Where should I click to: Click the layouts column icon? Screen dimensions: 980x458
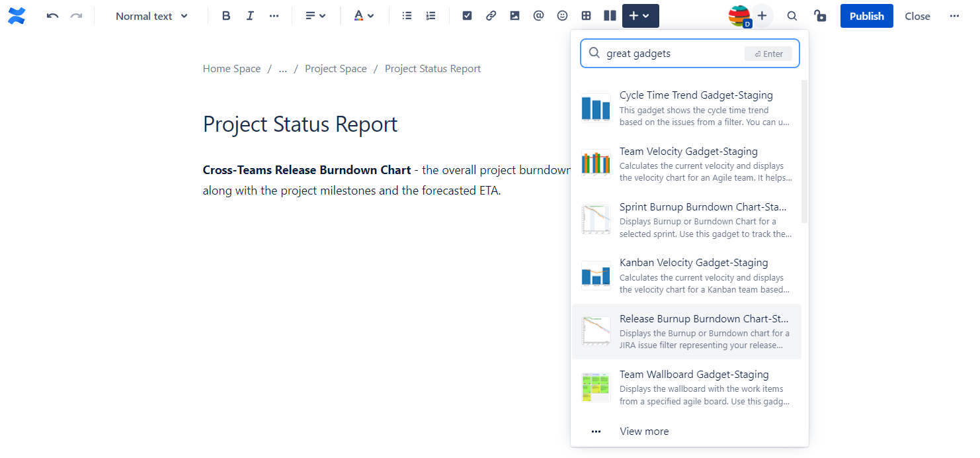click(x=610, y=16)
